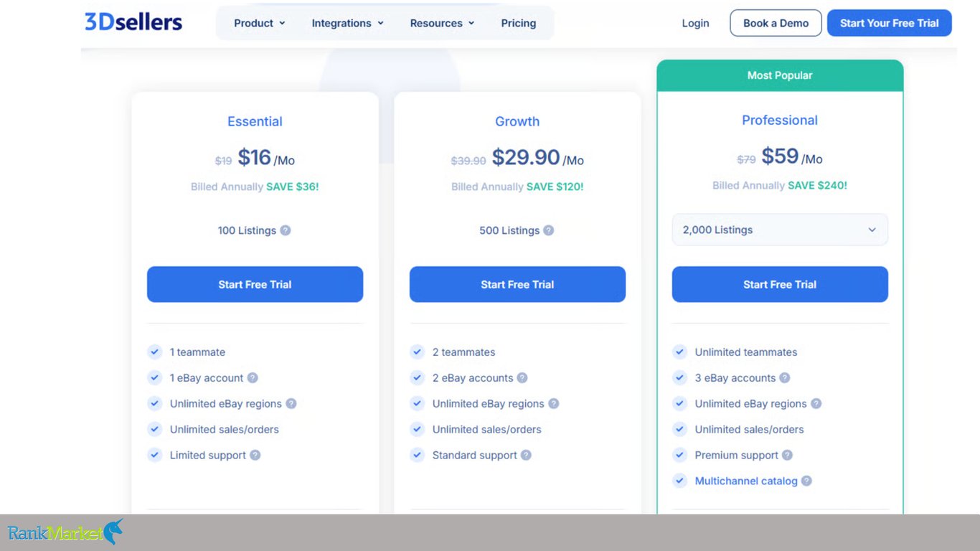This screenshot has height=551, width=980.
Task: Open Professional plan Unlimited eBay regions help icon
Action: pos(816,404)
